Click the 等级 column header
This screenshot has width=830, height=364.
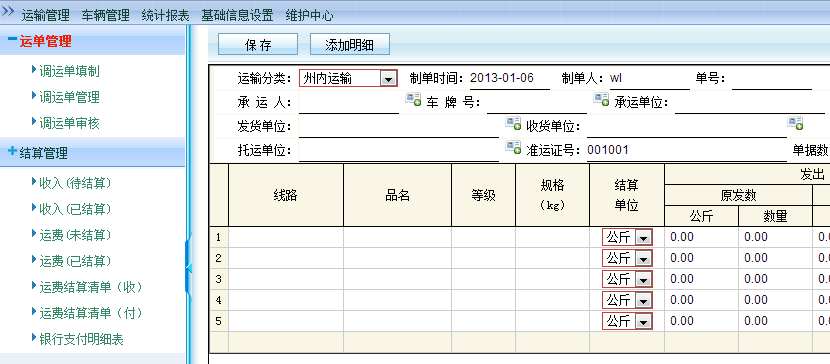tap(483, 195)
